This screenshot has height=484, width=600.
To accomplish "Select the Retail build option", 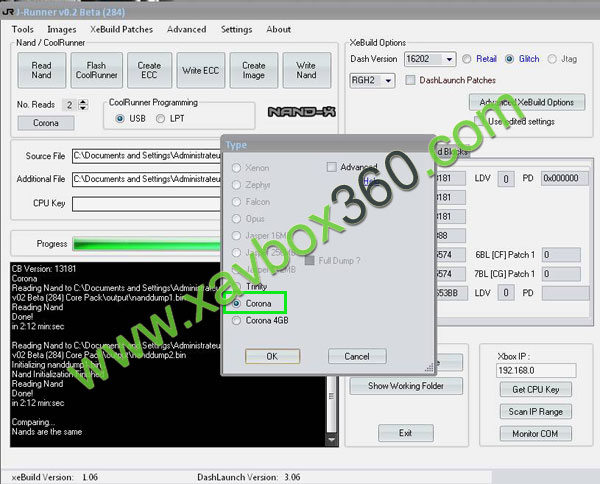I will pyautogui.click(x=479, y=59).
